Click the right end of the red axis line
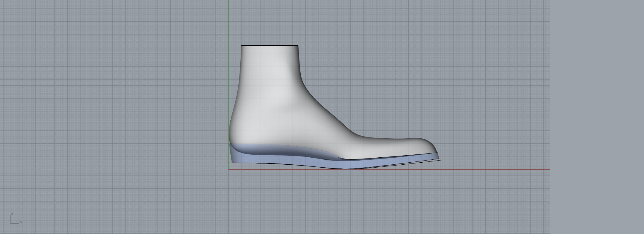 pyautogui.click(x=549, y=169)
